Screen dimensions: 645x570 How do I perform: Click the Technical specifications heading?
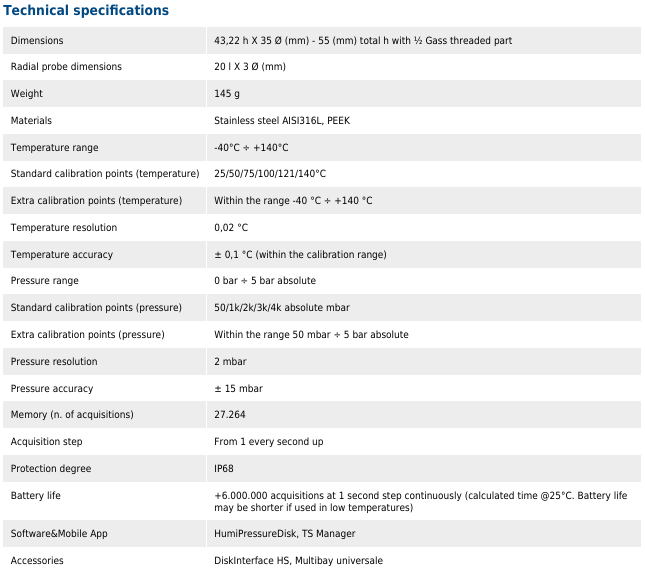pyautogui.click(x=87, y=11)
